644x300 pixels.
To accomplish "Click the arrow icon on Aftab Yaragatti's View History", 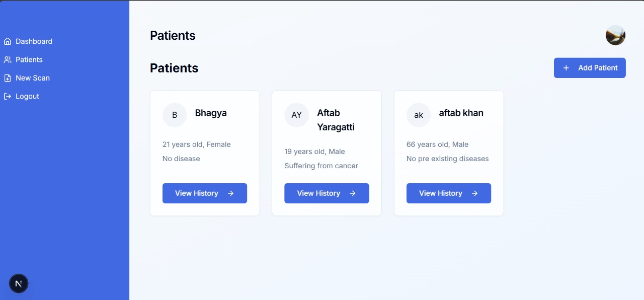I will (353, 193).
